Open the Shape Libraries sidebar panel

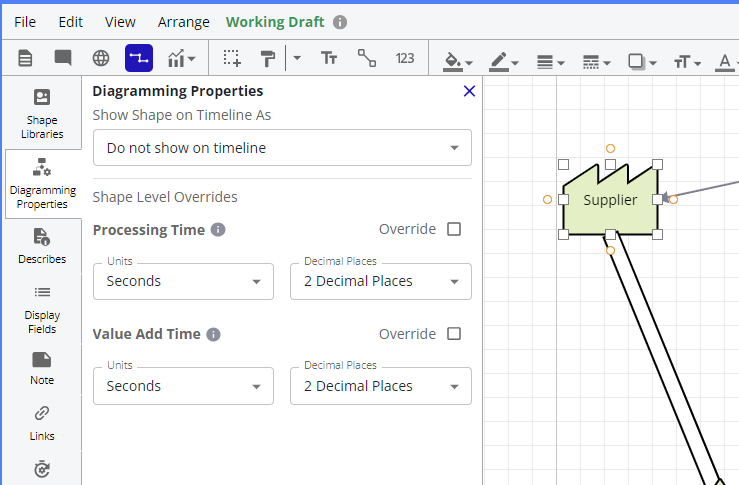coord(42,114)
